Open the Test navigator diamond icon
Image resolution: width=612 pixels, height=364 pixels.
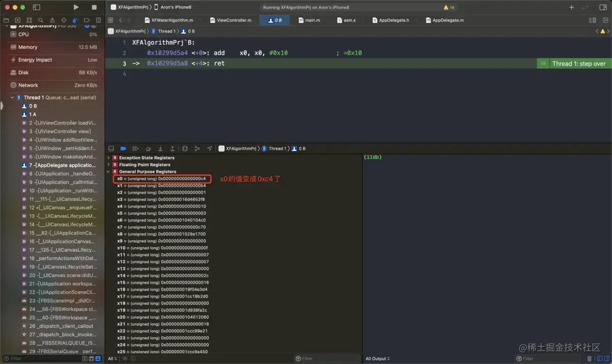63,20
